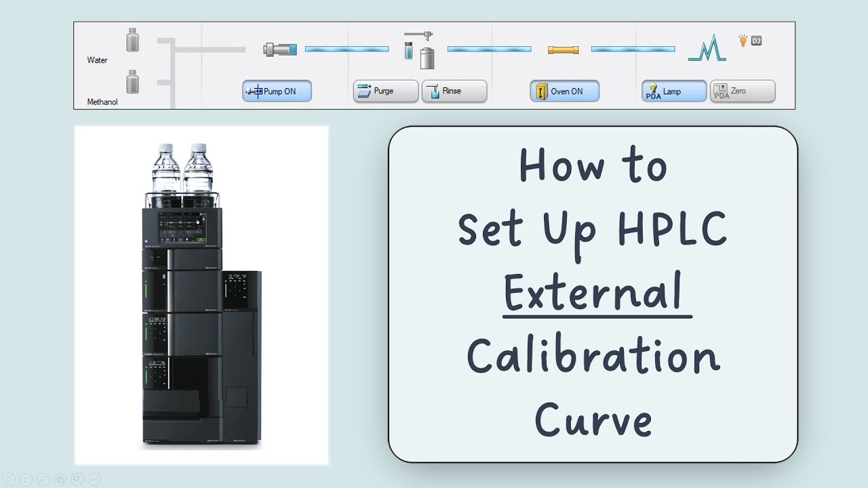Toggle the Oven ON button

coord(564,91)
